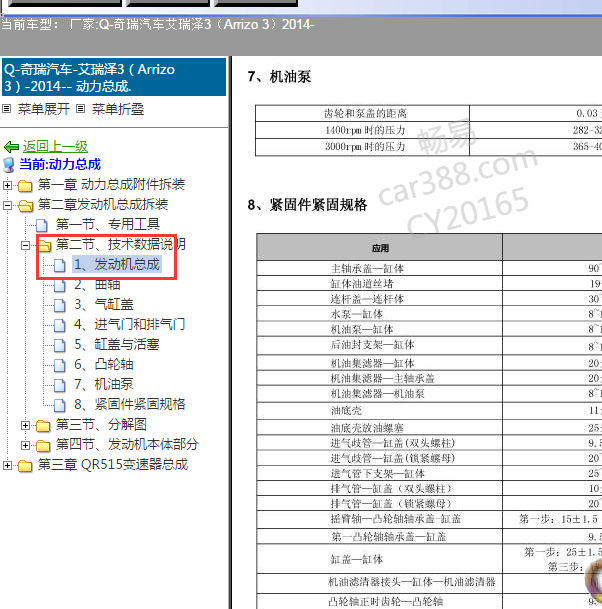This screenshot has height=609, width=602.
Task: Click table row 缸体油道丝堵
Action: click(x=429, y=284)
